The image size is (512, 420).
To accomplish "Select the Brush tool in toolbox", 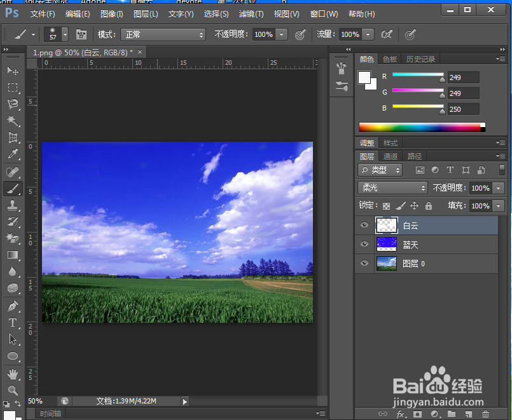I will click(x=13, y=189).
